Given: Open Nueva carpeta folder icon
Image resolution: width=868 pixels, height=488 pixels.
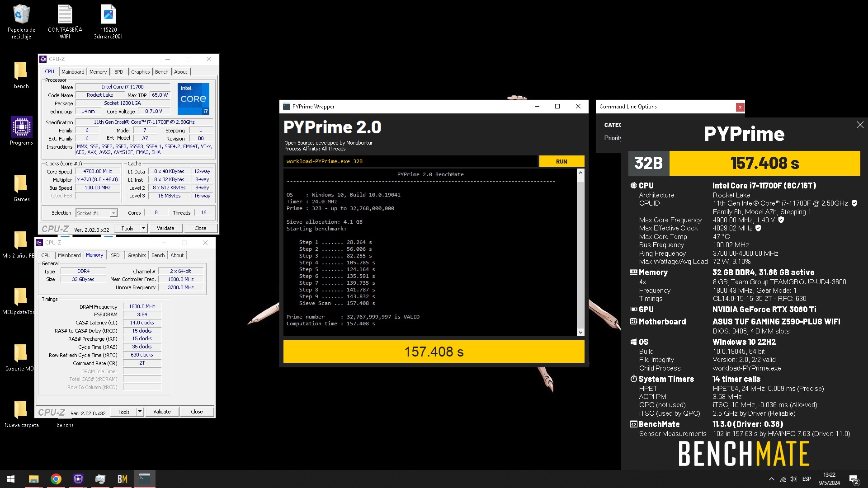Looking at the screenshot, I should click(21, 414).
